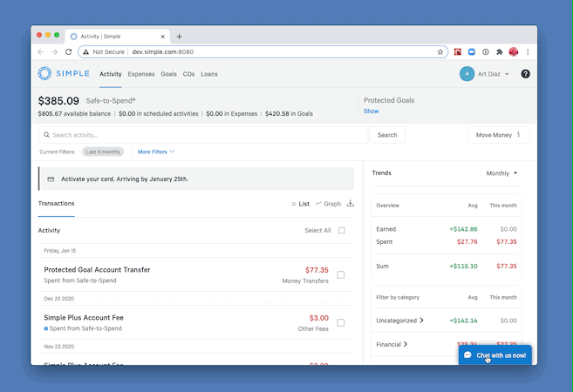The width and height of the screenshot is (573, 392).
Task: Open the Activity nav tab
Action: click(x=111, y=74)
